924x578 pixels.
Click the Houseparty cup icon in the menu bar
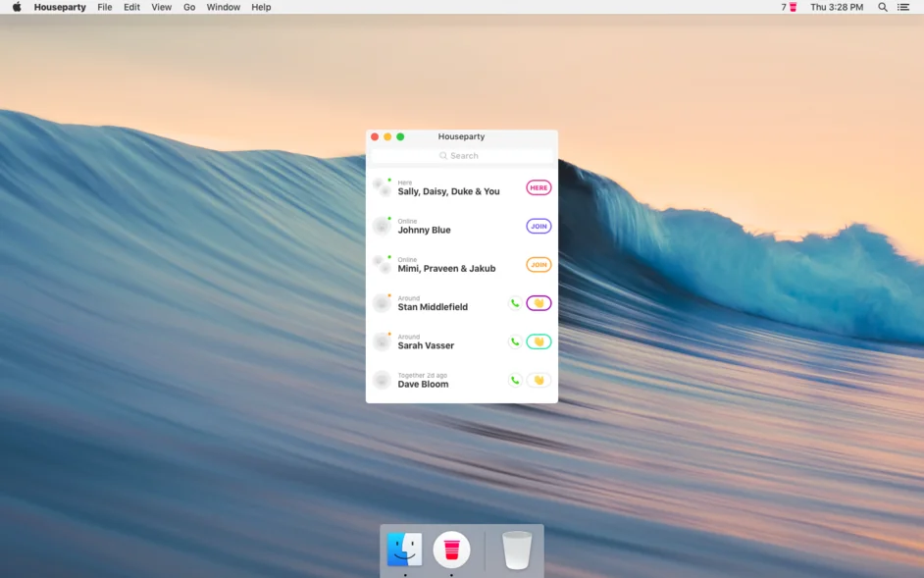(791, 7)
